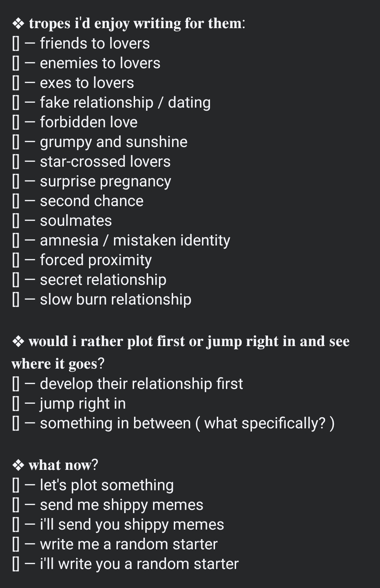The width and height of the screenshot is (380, 588).
Task: Tick the 'jump right in' checkbox
Action: point(16,404)
